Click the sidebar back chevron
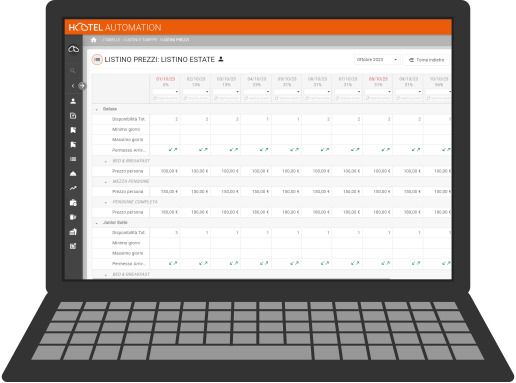Viewport: 516px width, 383px height. point(73,86)
